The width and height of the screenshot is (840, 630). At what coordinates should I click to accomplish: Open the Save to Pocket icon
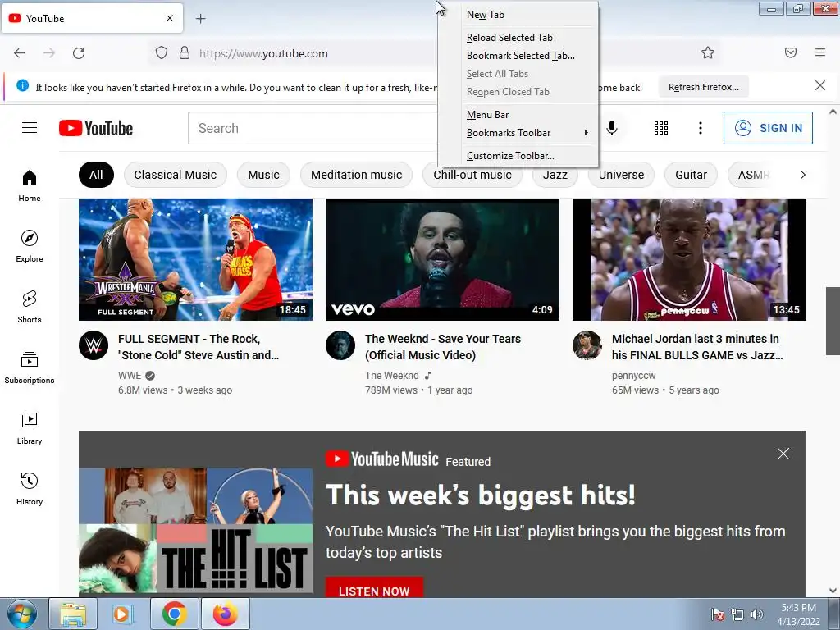(791, 52)
